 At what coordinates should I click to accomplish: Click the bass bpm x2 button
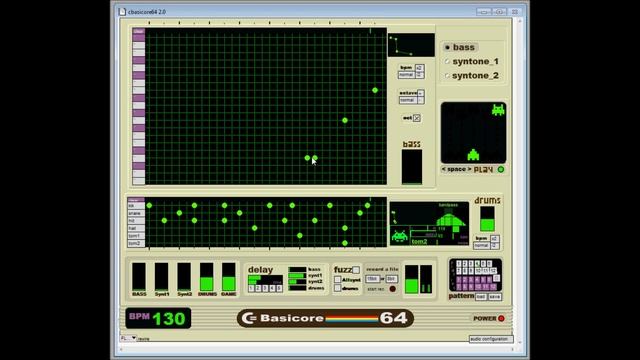point(420,68)
